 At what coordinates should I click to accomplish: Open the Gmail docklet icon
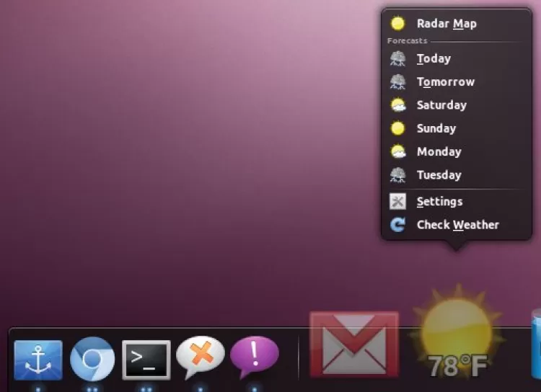354,344
